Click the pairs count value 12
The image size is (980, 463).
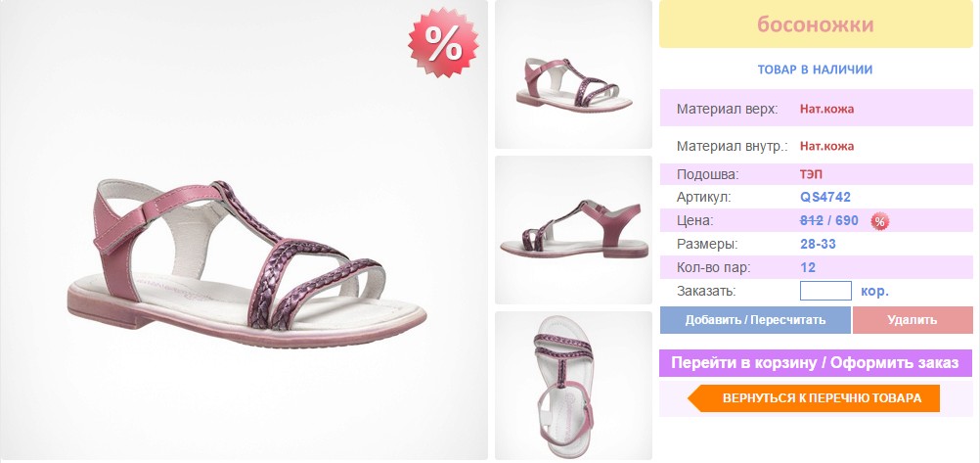(x=808, y=268)
